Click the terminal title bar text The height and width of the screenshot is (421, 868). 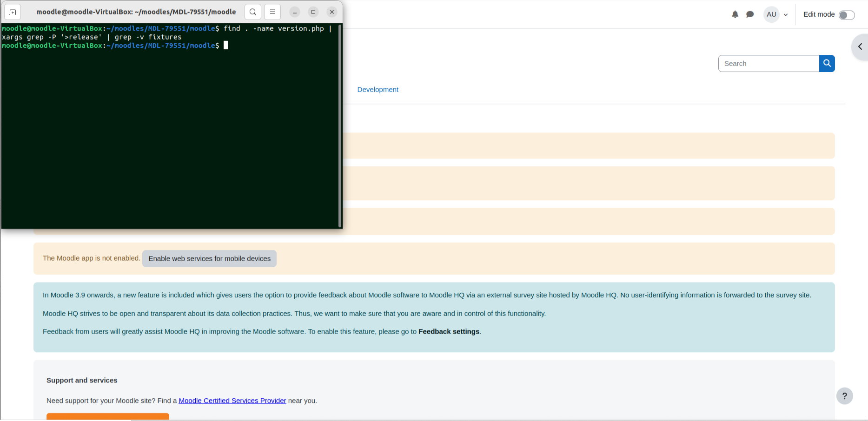pos(136,12)
